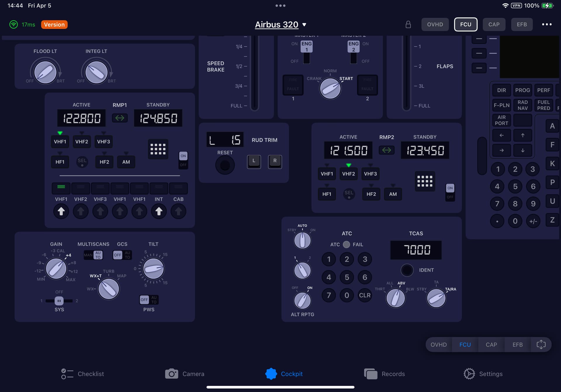Swap RMP2 active and standby frequencies

tap(387, 150)
